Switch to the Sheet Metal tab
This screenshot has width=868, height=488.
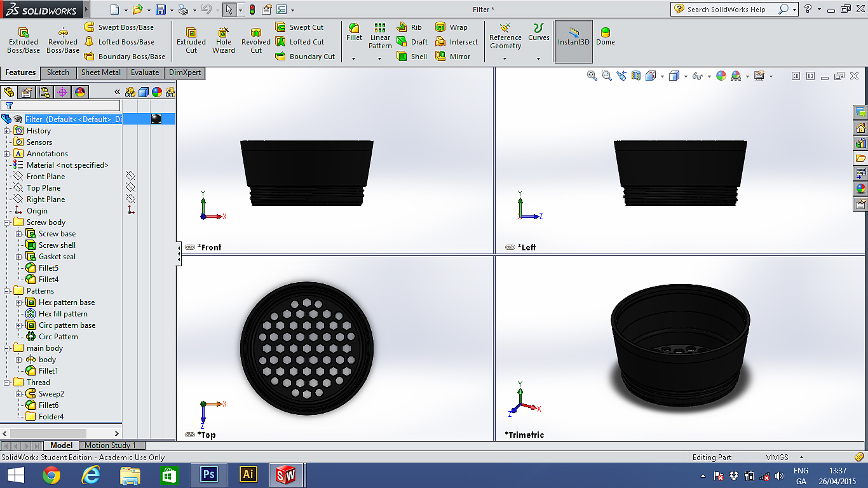100,72
